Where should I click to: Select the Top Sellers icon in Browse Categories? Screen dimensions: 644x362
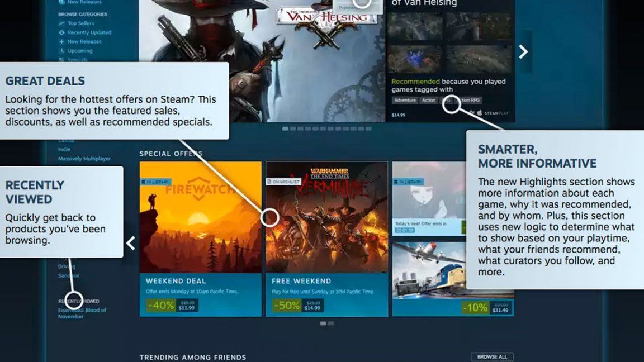coord(61,23)
